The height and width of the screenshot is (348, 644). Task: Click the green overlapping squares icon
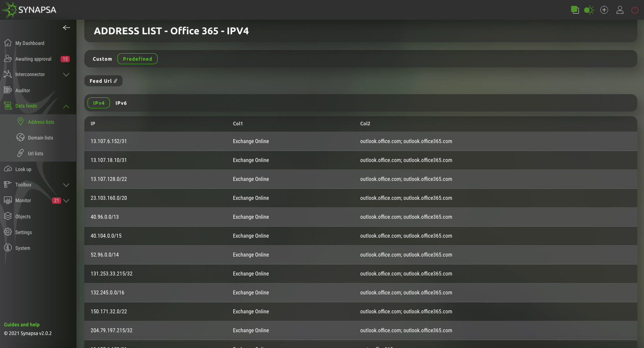tap(575, 10)
